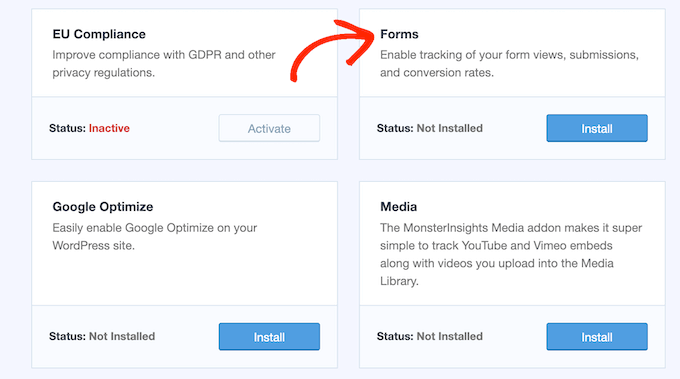Screen dimensions: 680x379
Task: Install the Google Optimize addon
Action: (269, 337)
